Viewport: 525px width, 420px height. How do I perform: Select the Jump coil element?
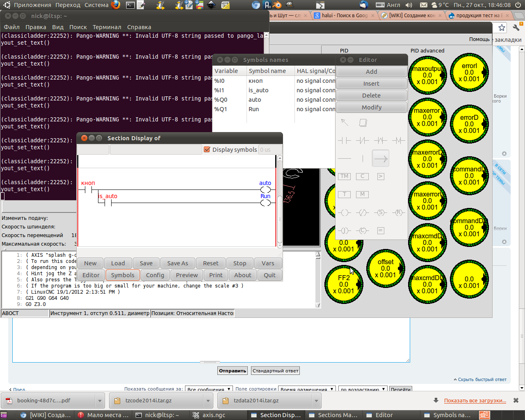(345, 231)
